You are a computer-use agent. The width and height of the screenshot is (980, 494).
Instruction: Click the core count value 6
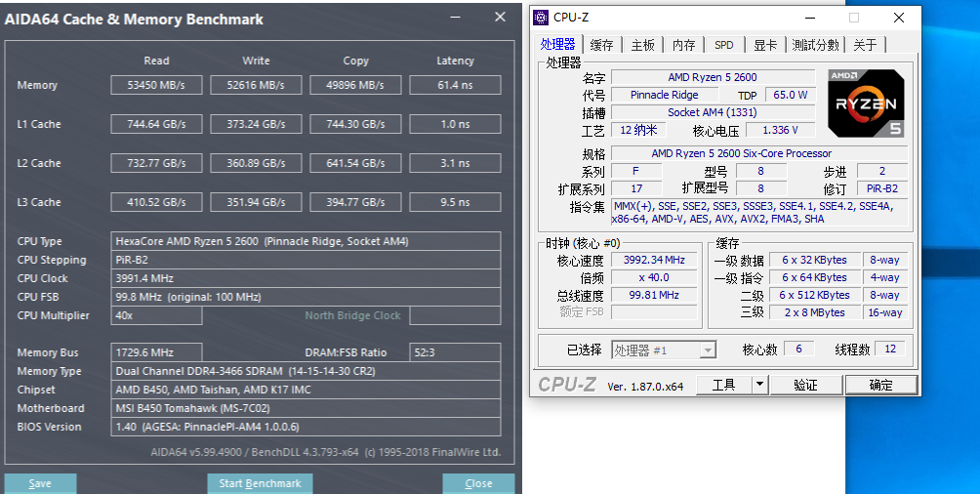click(798, 349)
